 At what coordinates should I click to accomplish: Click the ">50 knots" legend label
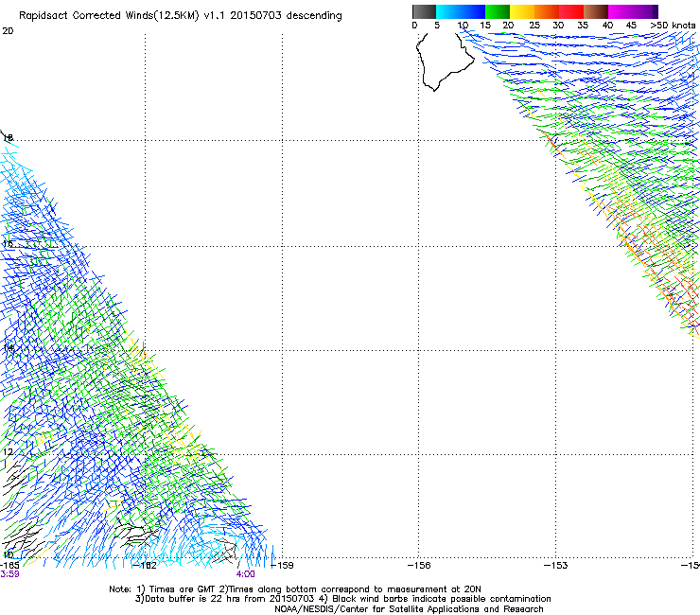pos(673,25)
